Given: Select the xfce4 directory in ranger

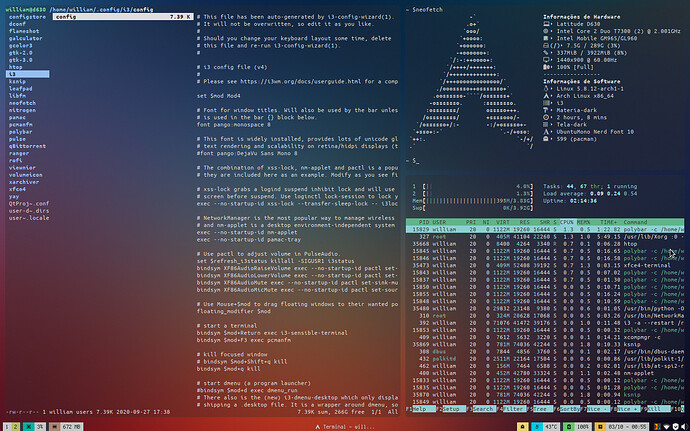Looking at the screenshot, I should 17,189.
